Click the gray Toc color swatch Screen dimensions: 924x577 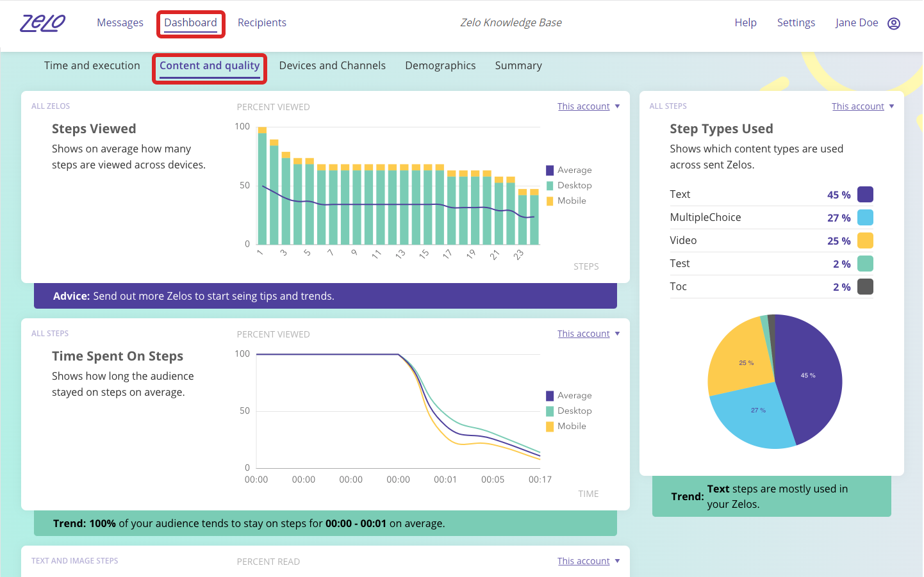coord(865,287)
